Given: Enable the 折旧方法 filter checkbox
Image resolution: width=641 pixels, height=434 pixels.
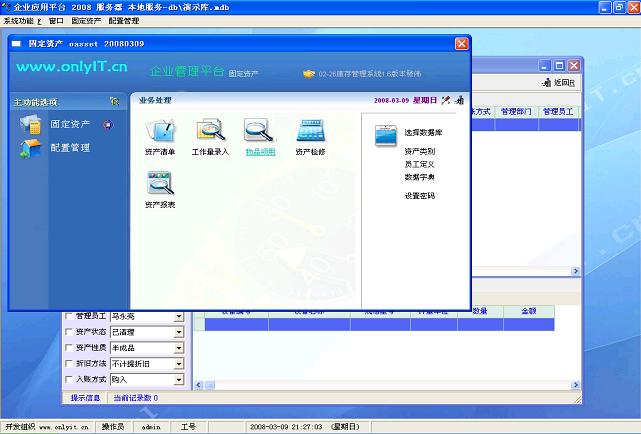Looking at the screenshot, I should click(68, 364).
